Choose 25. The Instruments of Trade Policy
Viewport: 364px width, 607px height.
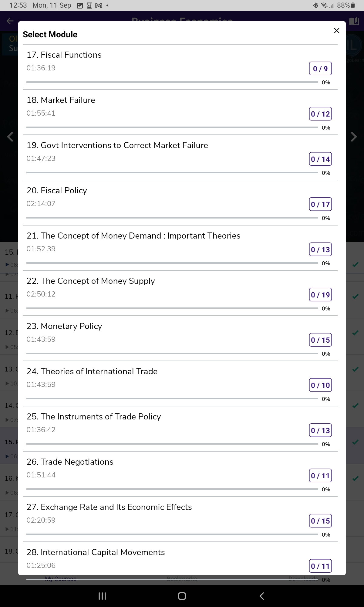pos(94,417)
